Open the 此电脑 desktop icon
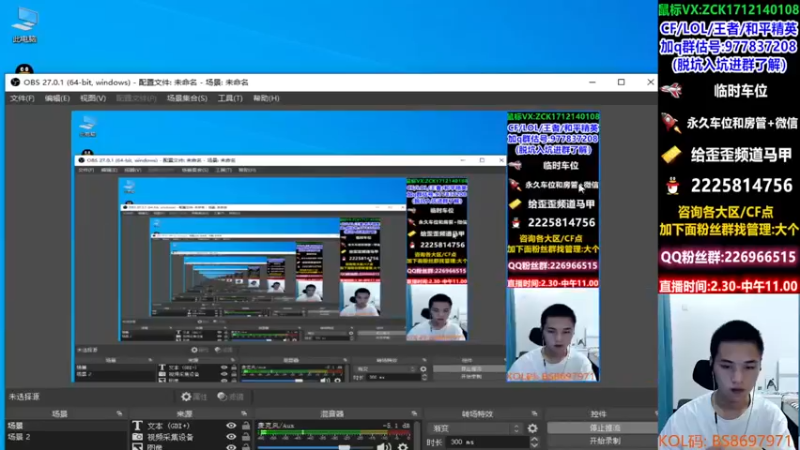 click(24, 24)
